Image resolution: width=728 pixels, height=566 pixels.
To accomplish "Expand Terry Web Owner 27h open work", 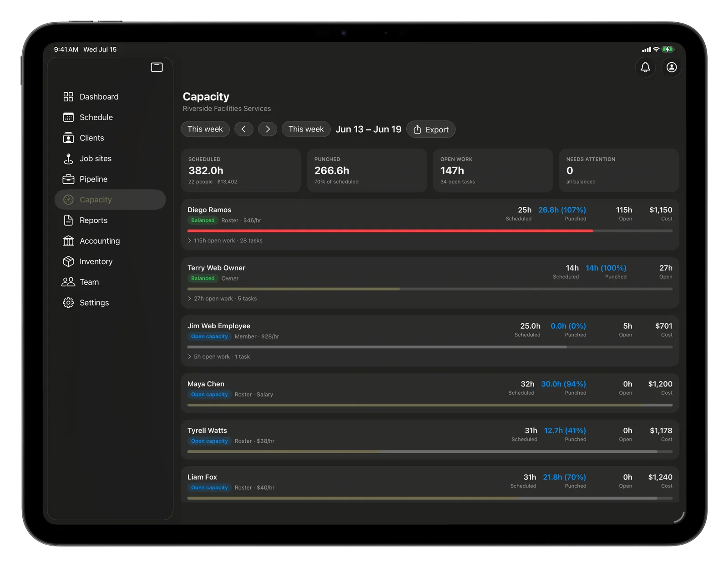I will (222, 299).
